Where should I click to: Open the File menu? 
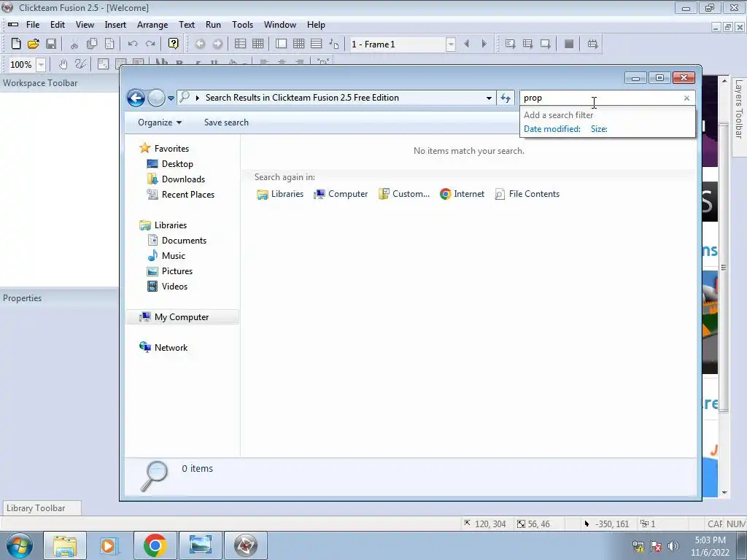coord(33,25)
